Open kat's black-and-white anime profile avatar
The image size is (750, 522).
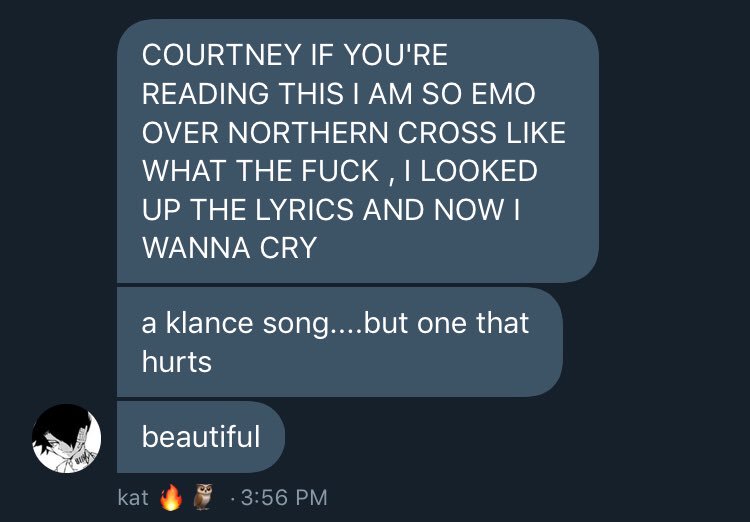click(66, 438)
